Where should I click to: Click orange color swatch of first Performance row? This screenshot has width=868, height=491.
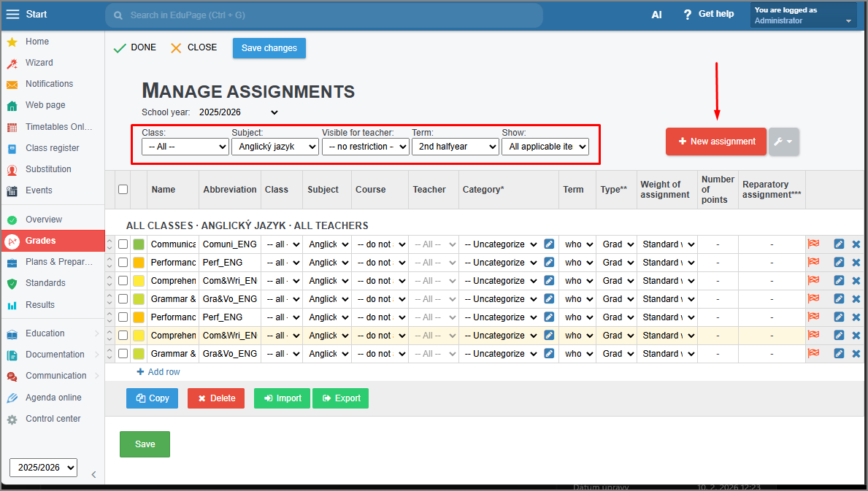[x=139, y=263]
